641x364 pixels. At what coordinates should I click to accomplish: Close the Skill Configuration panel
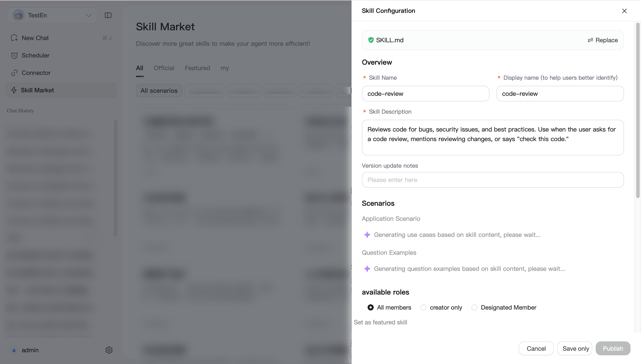[x=624, y=11]
